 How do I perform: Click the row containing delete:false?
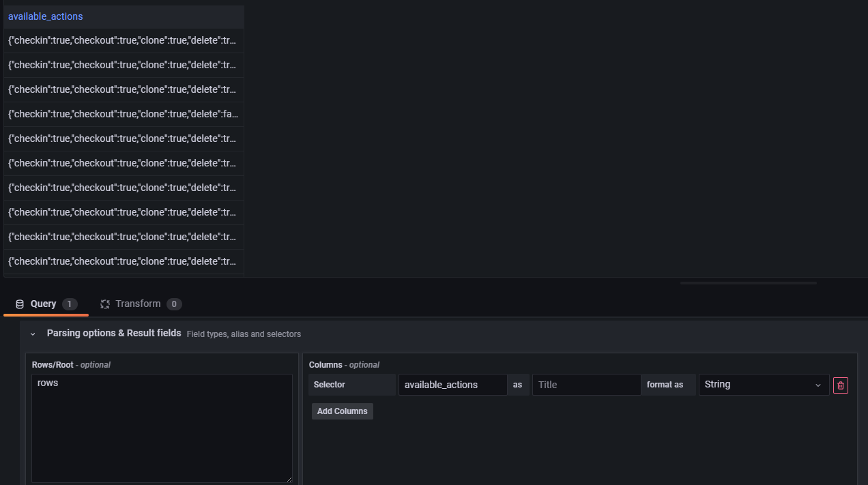pyautogui.click(x=123, y=114)
